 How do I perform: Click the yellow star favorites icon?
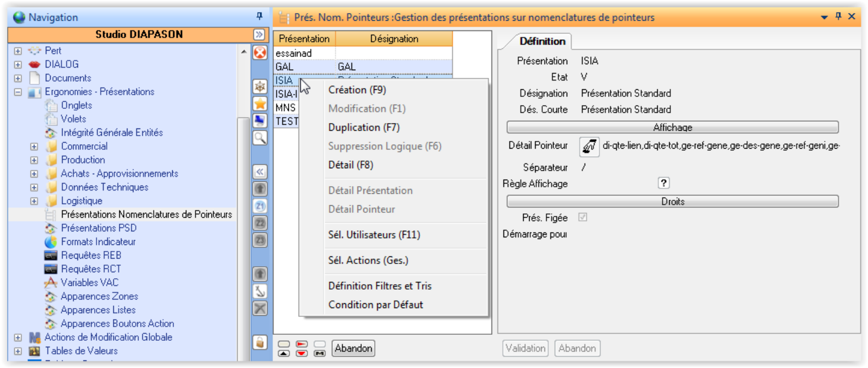click(x=260, y=103)
